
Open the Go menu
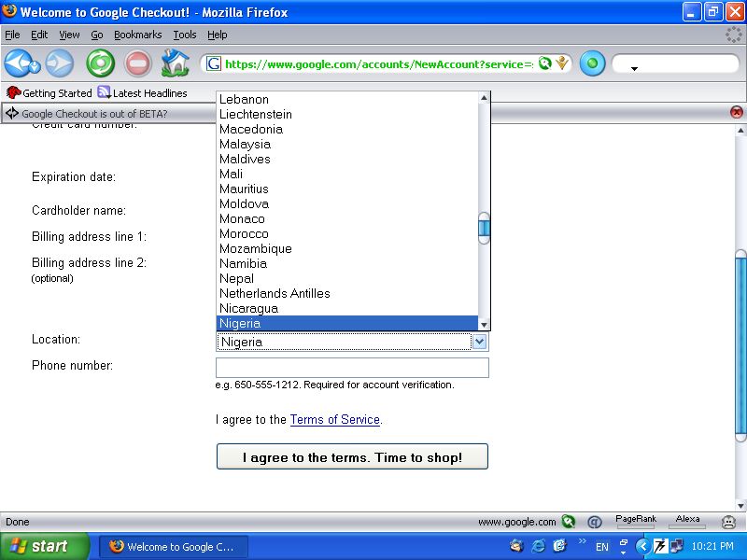[97, 35]
